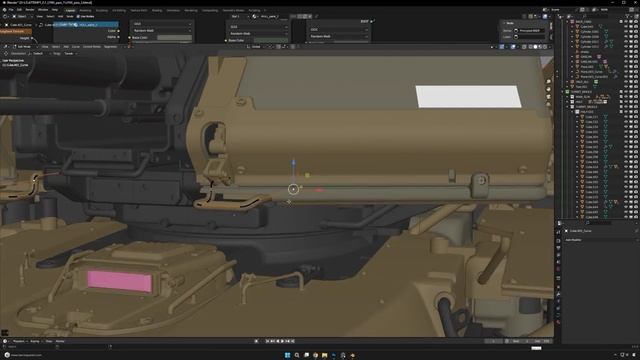The height and width of the screenshot is (360, 640).
Task: Switch to material preview shading icon
Action: (x=540, y=47)
